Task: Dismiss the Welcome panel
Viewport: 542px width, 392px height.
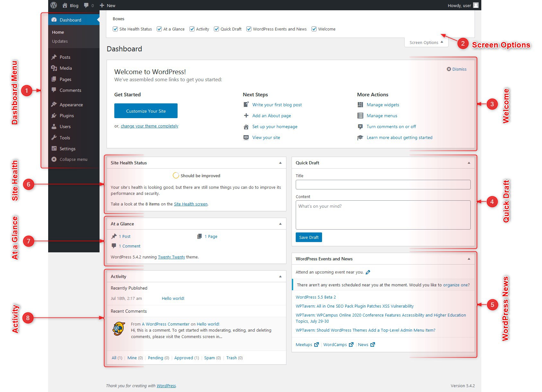Action: (x=456, y=69)
